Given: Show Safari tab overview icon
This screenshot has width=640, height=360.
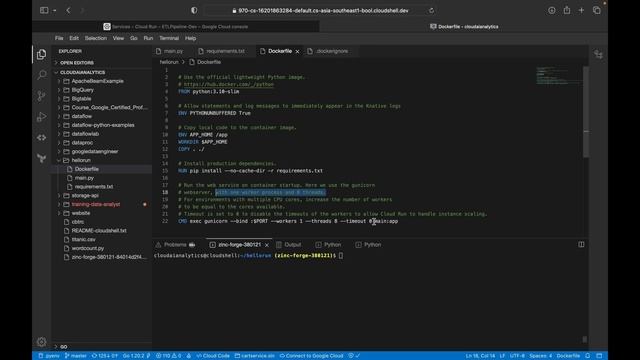Looking at the screenshot, I should (596, 10).
